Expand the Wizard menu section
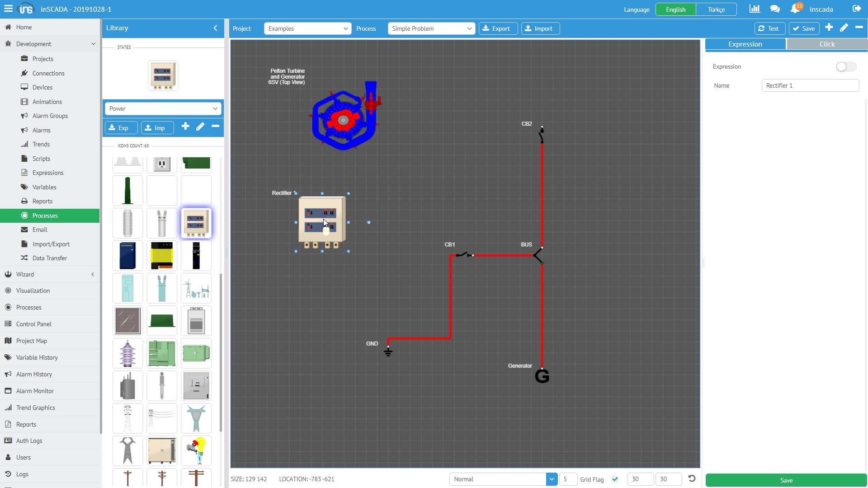Viewport: 868px width, 488px height. point(50,274)
